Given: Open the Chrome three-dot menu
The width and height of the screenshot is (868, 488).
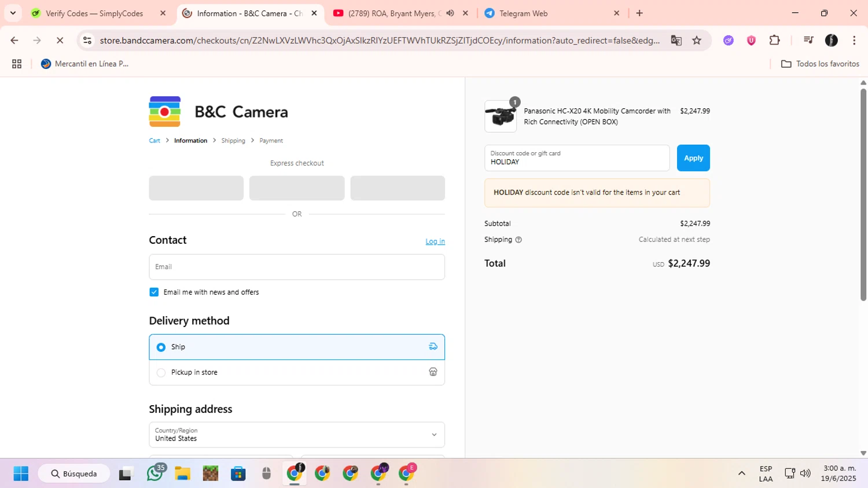Looking at the screenshot, I should [854, 40].
